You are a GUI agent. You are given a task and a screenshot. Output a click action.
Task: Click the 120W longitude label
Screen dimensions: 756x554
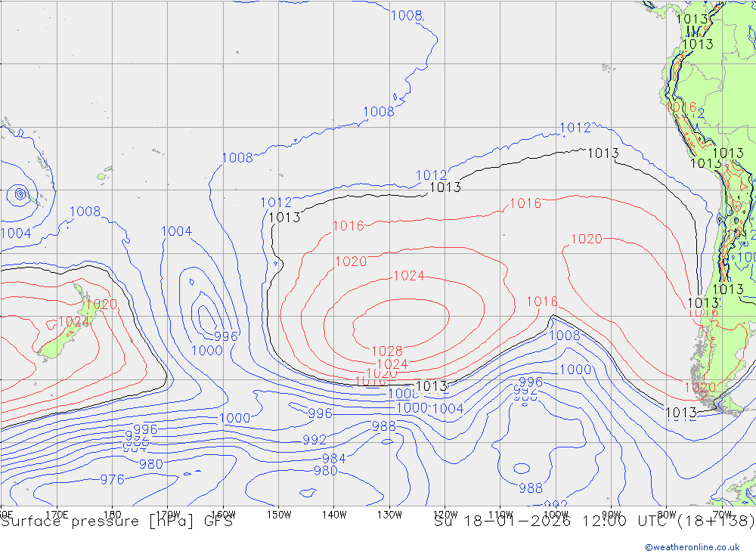click(x=445, y=515)
